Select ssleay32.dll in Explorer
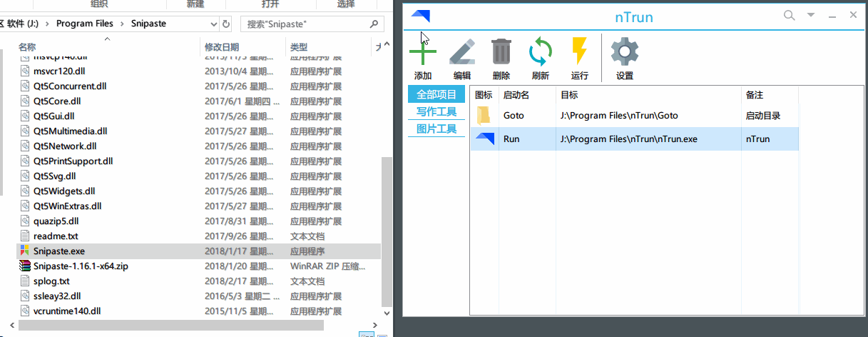Screen dimensions: 868x337 [57, 296]
